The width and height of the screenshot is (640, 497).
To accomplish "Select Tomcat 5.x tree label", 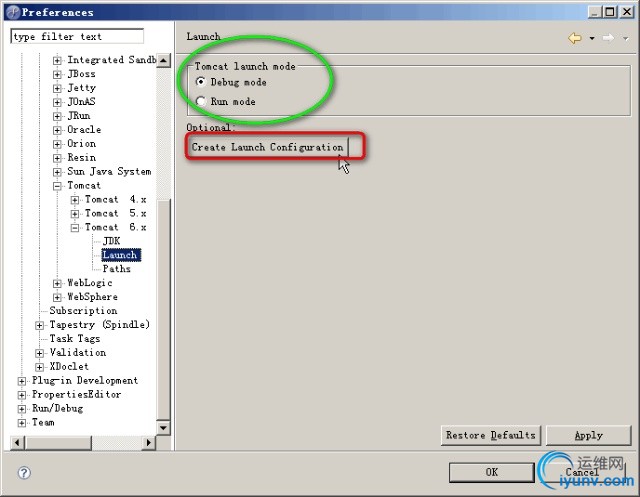I will (x=116, y=213).
